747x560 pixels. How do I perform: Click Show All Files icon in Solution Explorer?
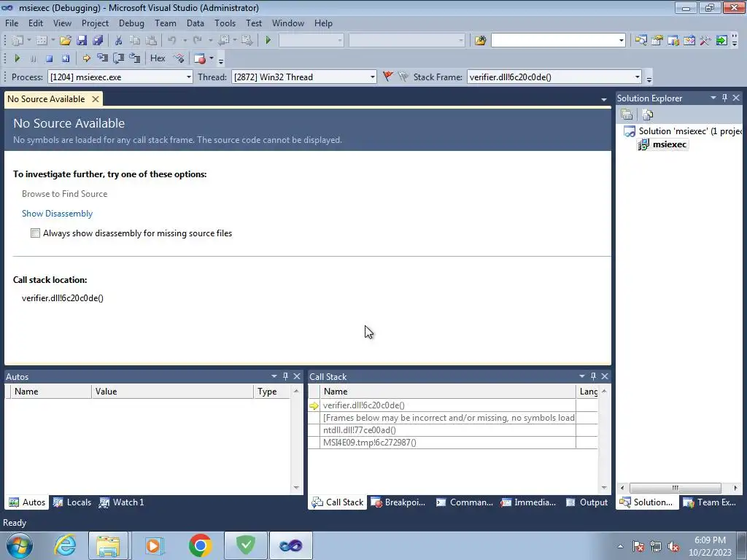pos(648,114)
